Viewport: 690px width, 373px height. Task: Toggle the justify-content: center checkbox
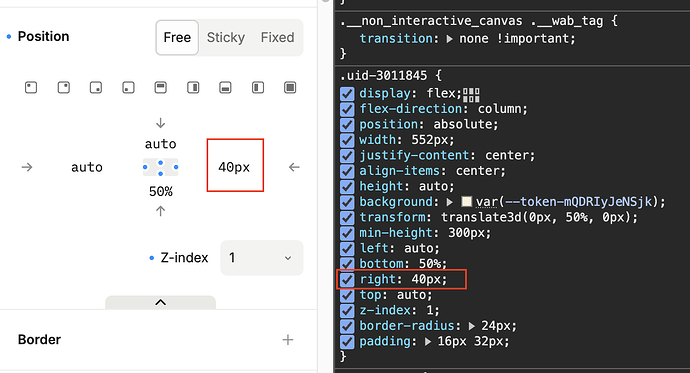click(347, 156)
